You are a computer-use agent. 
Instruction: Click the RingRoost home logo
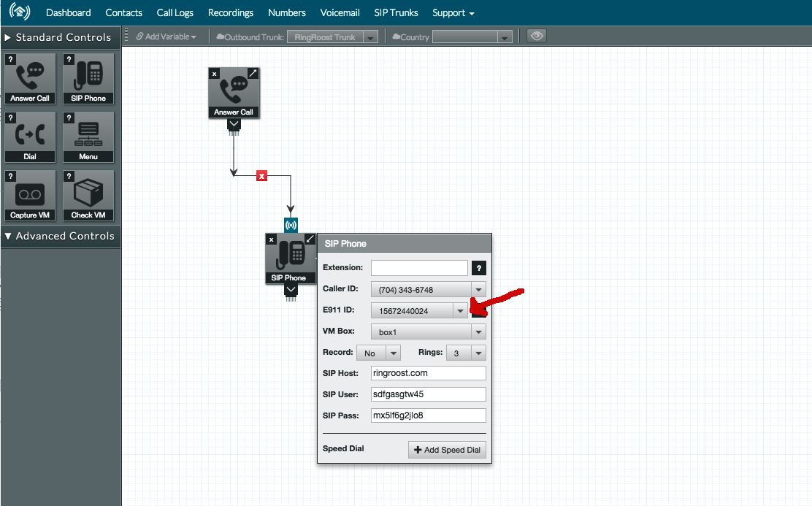click(20, 12)
